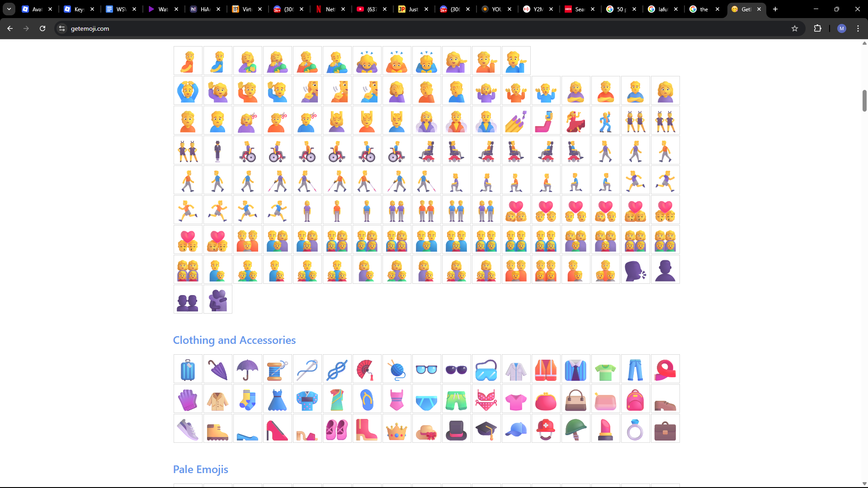Choose the blue yarn ball emoji
The height and width of the screenshot is (488, 868).
pos(397,369)
